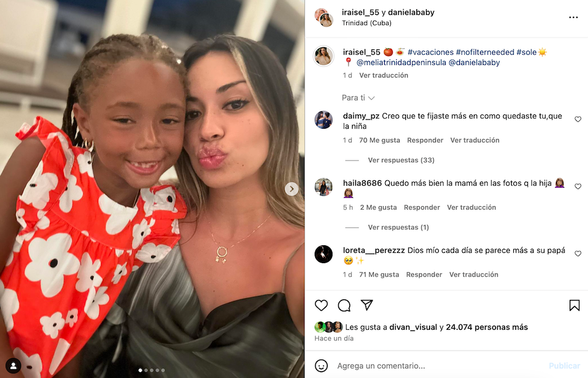Open the Trinidad (Cuba) location
The image size is (588, 378).
tap(366, 23)
